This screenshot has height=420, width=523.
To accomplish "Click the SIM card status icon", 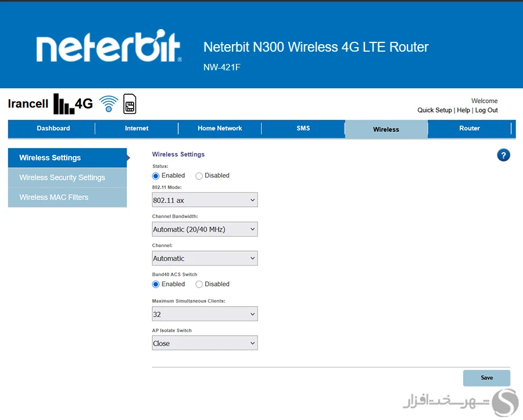I will point(130,103).
